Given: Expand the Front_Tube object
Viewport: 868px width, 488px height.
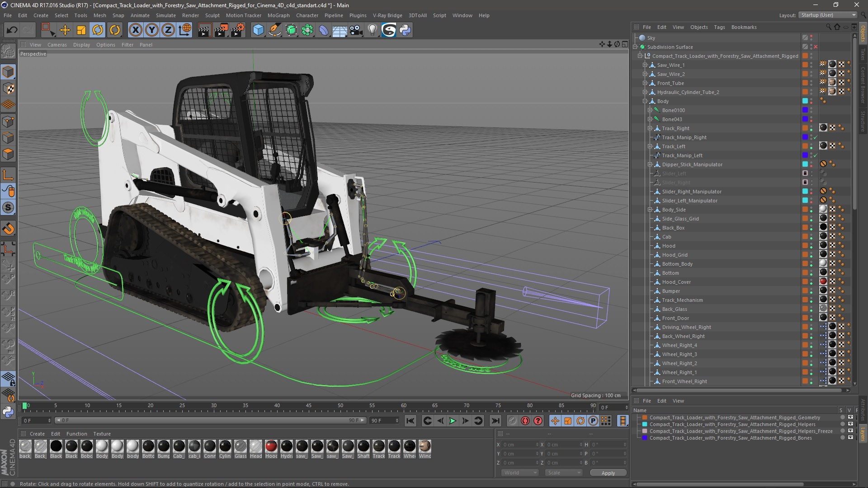Looking at the screenshot, I should click(645, 83).
